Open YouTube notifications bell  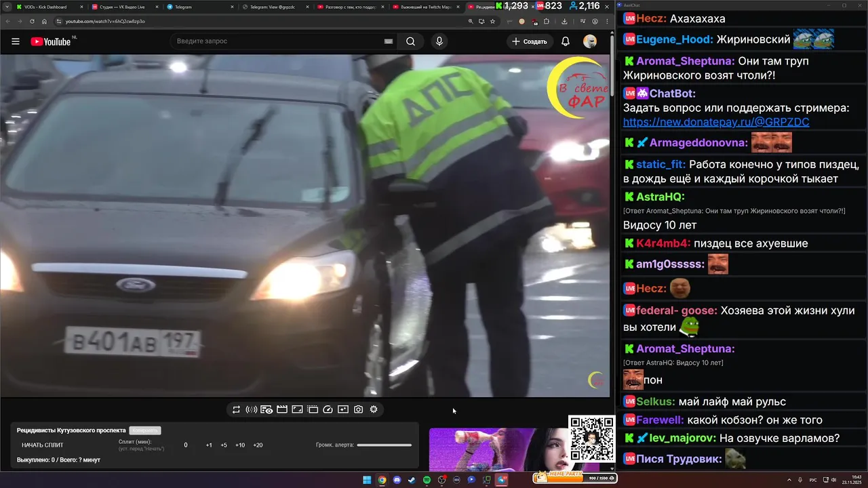pos(566,41)
